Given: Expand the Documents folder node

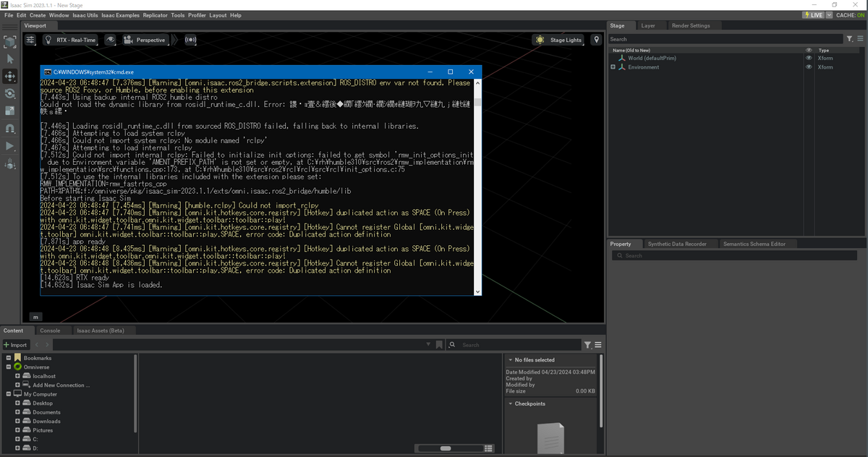Looking at the screenshot, I should pos(17,412).
